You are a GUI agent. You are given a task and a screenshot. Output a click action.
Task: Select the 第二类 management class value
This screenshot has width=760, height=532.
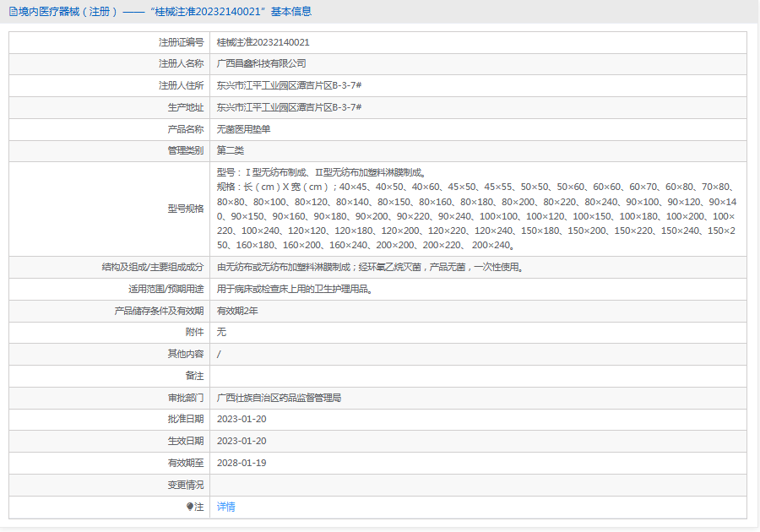coord(231,150)
